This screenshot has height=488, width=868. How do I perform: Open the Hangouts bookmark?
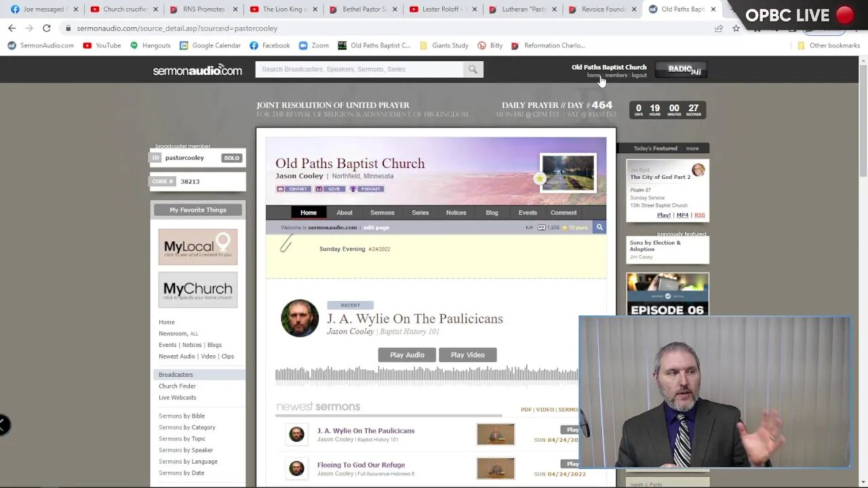(x=150, y=45)
